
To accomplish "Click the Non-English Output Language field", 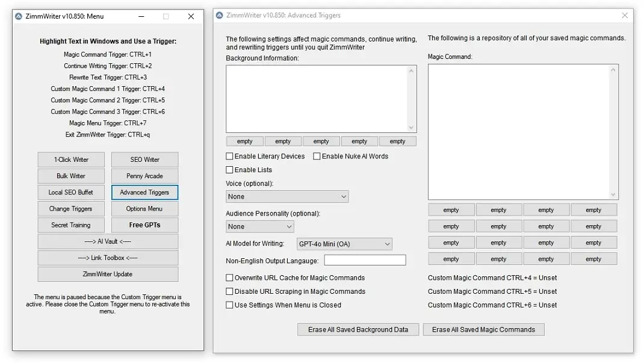I will pyautogui.click(x=365, y=260).
